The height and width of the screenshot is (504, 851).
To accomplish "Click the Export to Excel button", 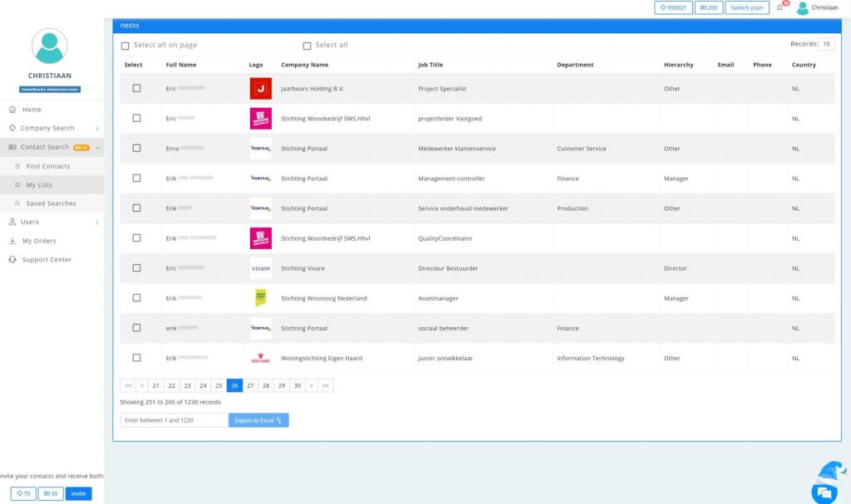I will coord(258,421).
